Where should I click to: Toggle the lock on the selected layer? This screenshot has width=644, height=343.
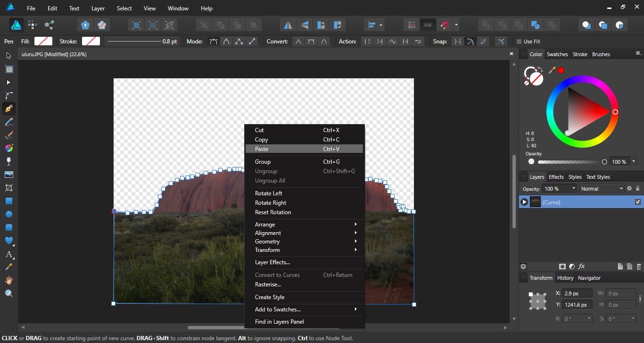[637, 188]
